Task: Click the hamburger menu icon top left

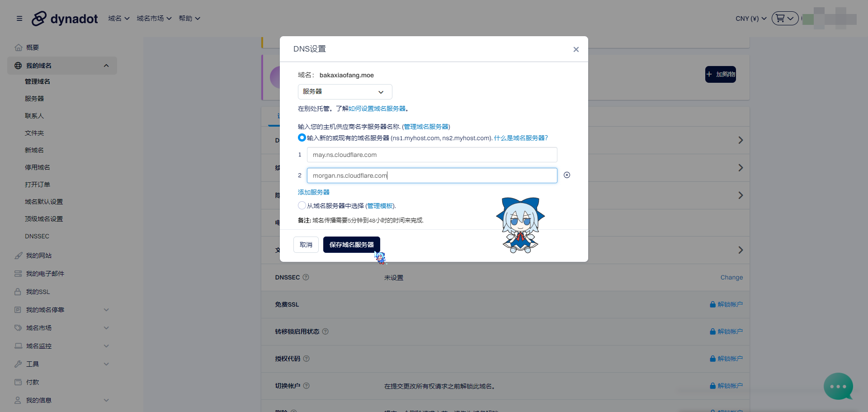Action: pos(19,19)
